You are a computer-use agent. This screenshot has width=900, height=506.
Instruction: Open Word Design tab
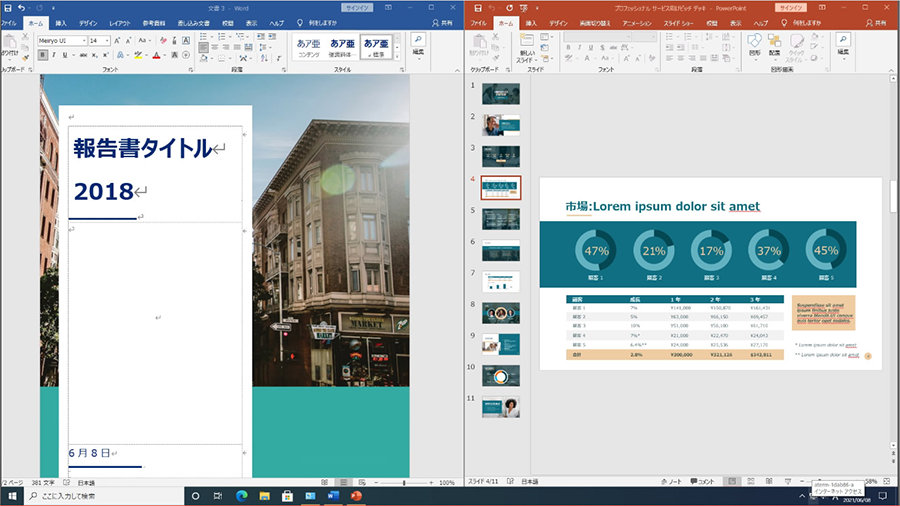[88, 23]
